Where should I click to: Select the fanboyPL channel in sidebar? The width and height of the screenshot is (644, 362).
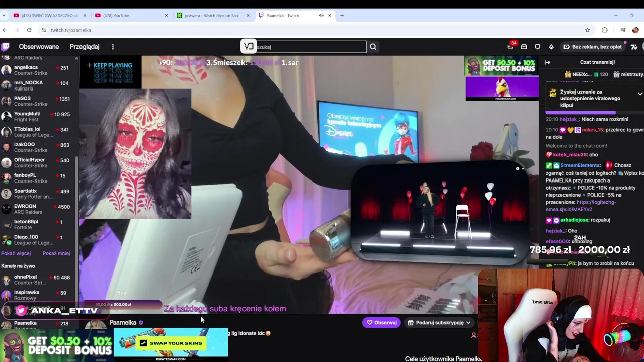tap(38, 178)
